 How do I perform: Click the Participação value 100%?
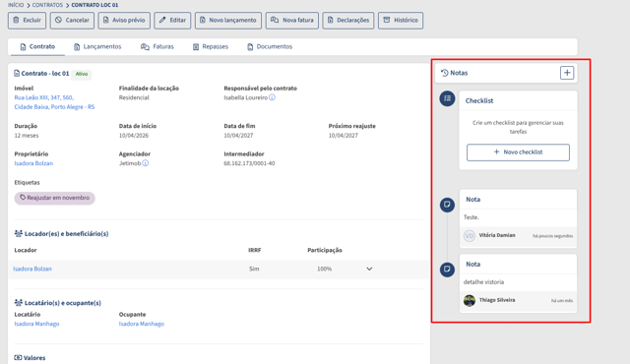324,269
